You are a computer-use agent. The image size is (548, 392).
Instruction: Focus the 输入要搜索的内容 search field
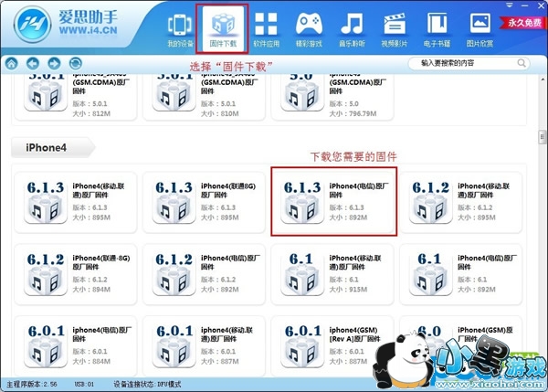click(x=469, y=63)
